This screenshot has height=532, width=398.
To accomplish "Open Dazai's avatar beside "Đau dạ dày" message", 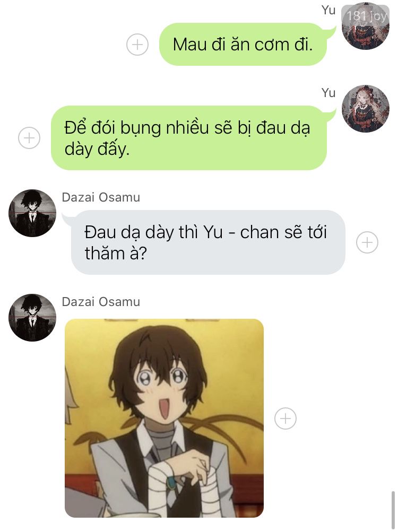I will coord(32,213).
